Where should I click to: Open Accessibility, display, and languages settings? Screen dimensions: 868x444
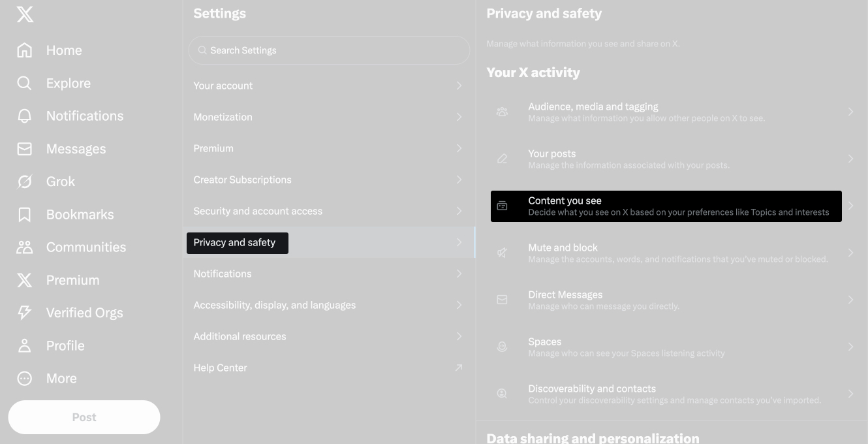coord(329,305)
